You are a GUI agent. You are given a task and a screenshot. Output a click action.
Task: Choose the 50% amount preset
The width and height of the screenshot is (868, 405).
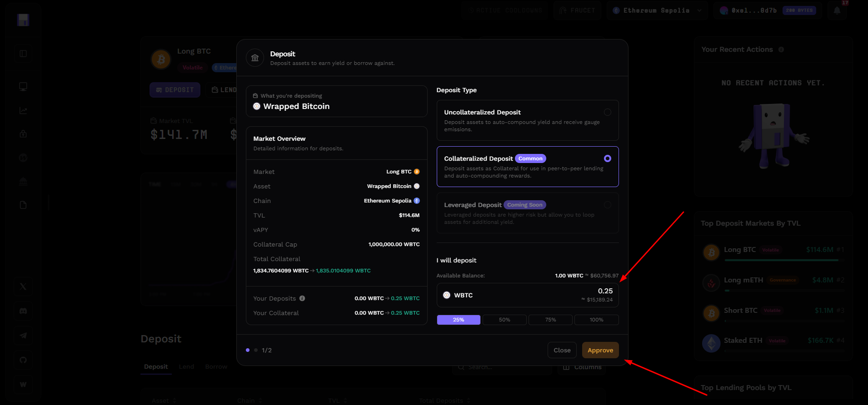[x=504, y=320]
